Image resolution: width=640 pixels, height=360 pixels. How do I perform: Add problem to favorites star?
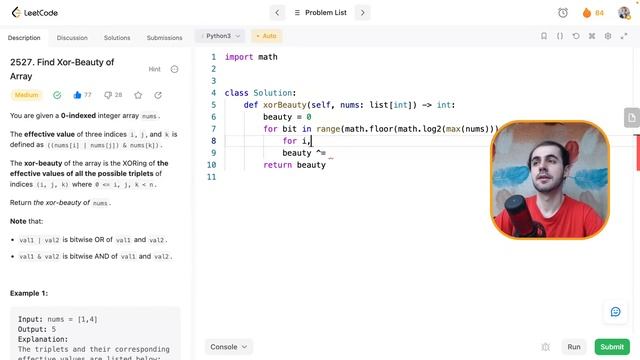[138, 95]
